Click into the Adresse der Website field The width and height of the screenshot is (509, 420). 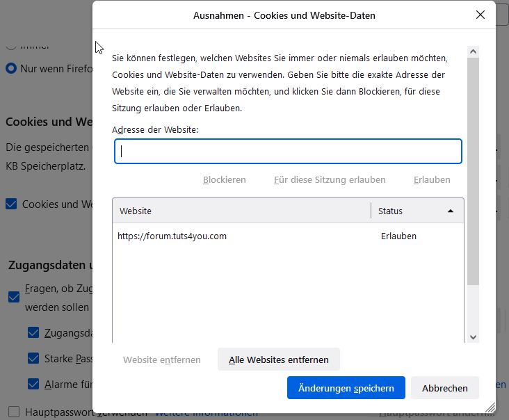click(x=288, y=152)
